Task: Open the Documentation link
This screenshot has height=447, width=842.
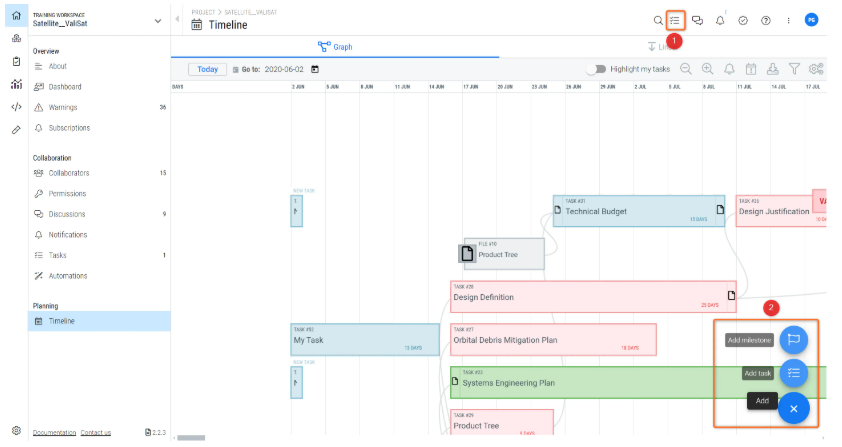Action: pos(54,432)
